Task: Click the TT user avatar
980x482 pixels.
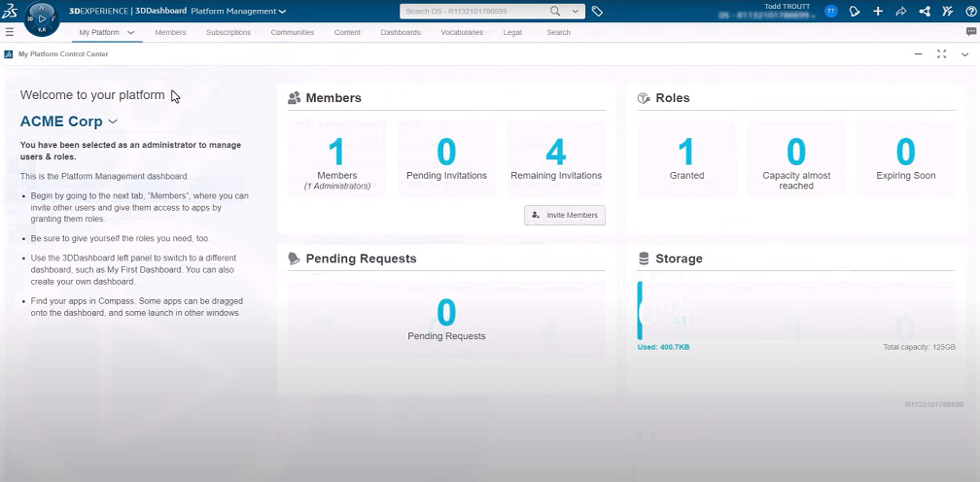Action: click(x=830, y=12)
